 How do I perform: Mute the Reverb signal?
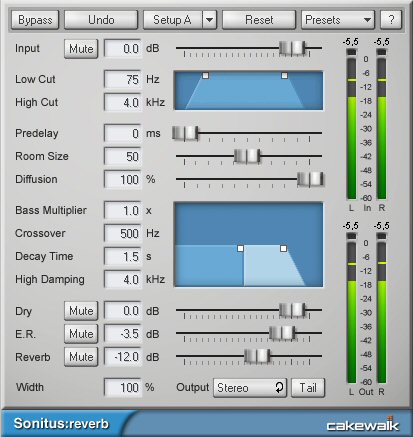[81, 357]
